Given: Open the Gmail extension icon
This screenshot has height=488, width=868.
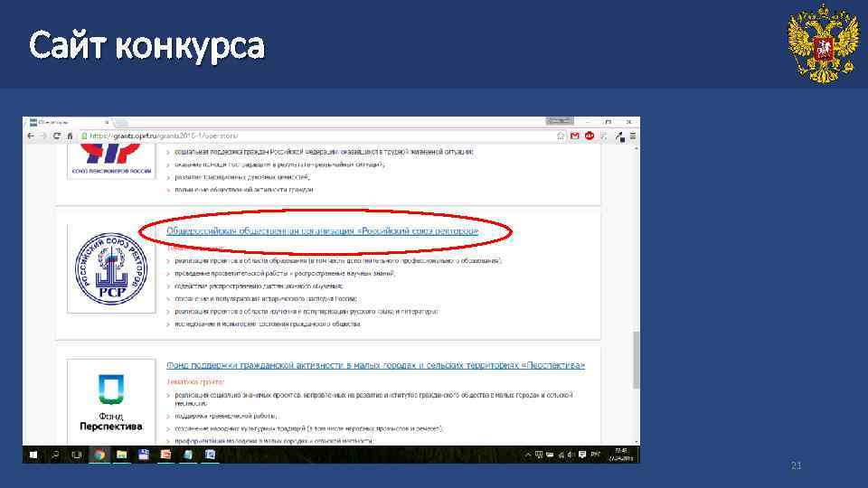Looking at the screenshot, I should pos(575,136).
